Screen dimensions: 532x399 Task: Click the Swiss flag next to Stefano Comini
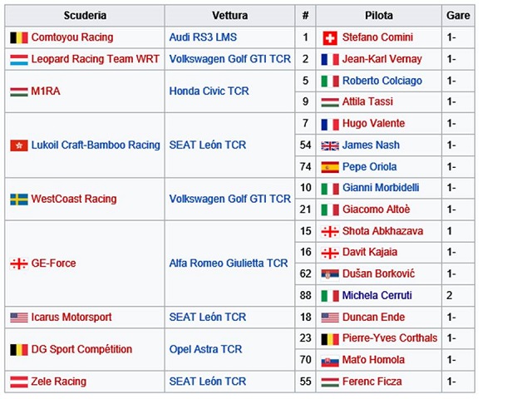coord(330,38)
